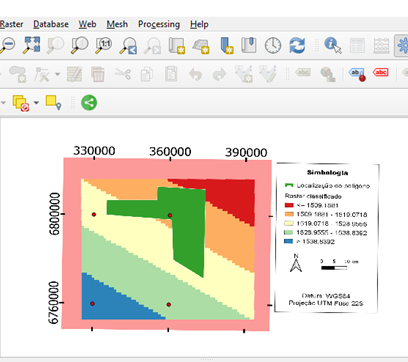Image resolution: width=408 pixels, height=362 pixels.
Task: Show the Spatial Bookmarks panel
Action: pyautogui.click(x=249, y=45)
